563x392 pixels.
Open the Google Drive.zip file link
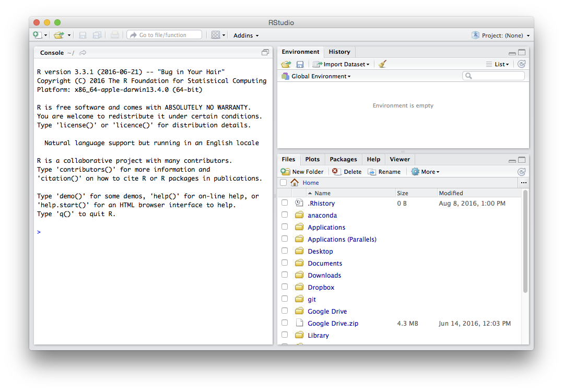pyautogui.click(x=333, y=324)
